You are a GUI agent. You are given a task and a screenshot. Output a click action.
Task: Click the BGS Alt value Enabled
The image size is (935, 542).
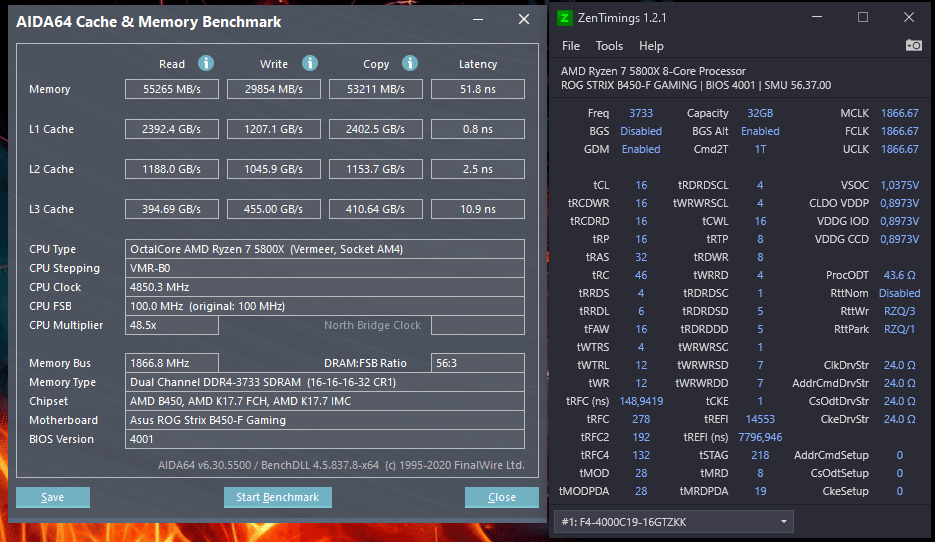(x=760, y=131)
